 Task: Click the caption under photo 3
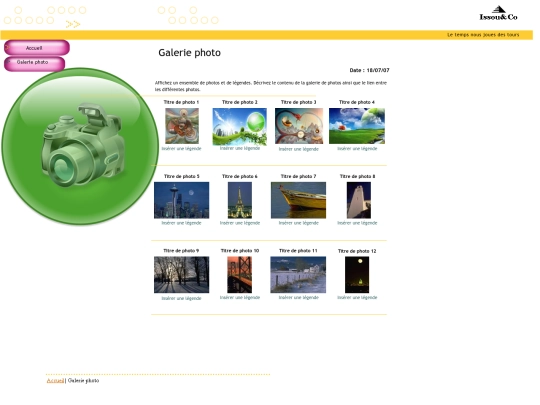299,149
